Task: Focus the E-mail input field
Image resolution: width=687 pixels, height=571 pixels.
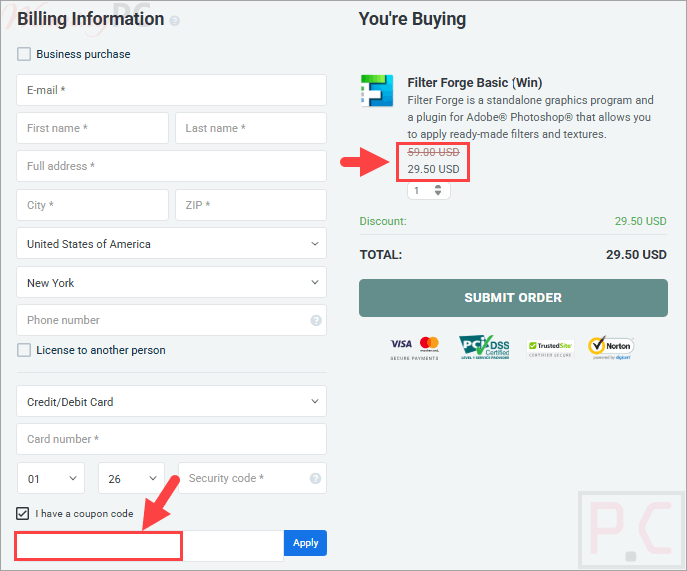Action: 171,90
